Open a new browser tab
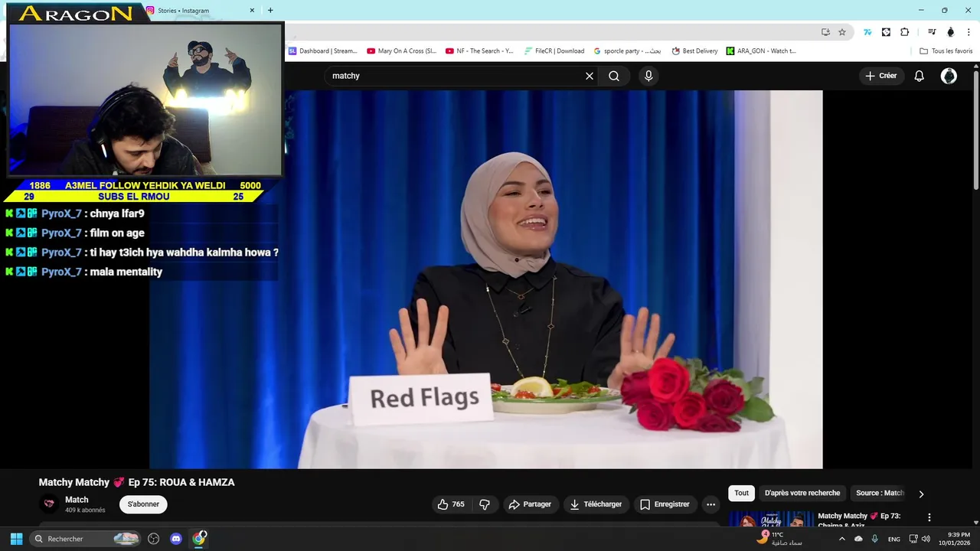Viewport: 980px width, 551px height. pyautogui.click(x=270, y=11)
